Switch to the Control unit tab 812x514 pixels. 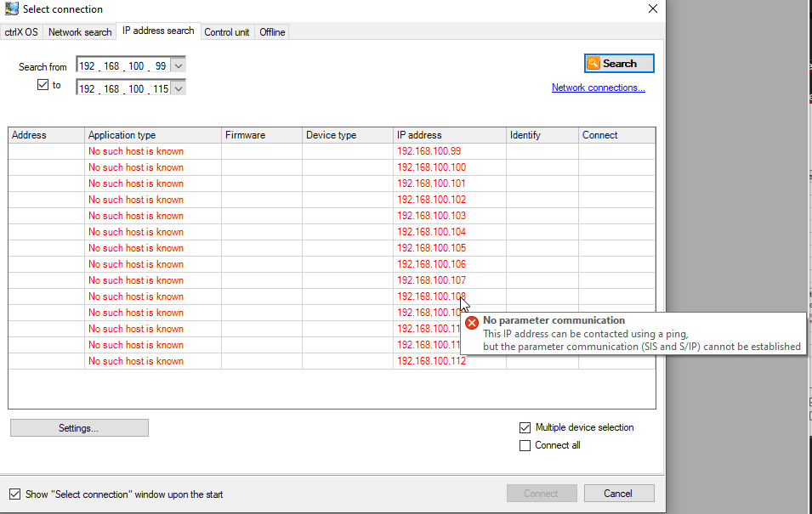click(x=227, y=32)
